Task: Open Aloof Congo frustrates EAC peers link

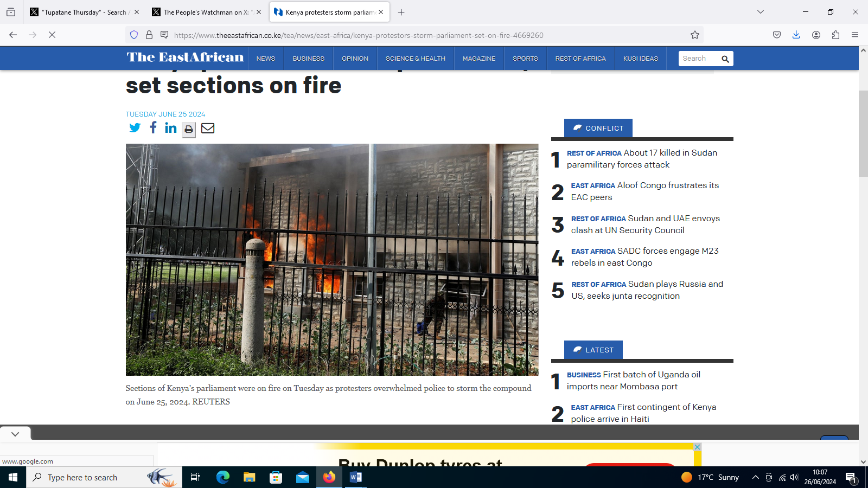Action: point(644,191)
